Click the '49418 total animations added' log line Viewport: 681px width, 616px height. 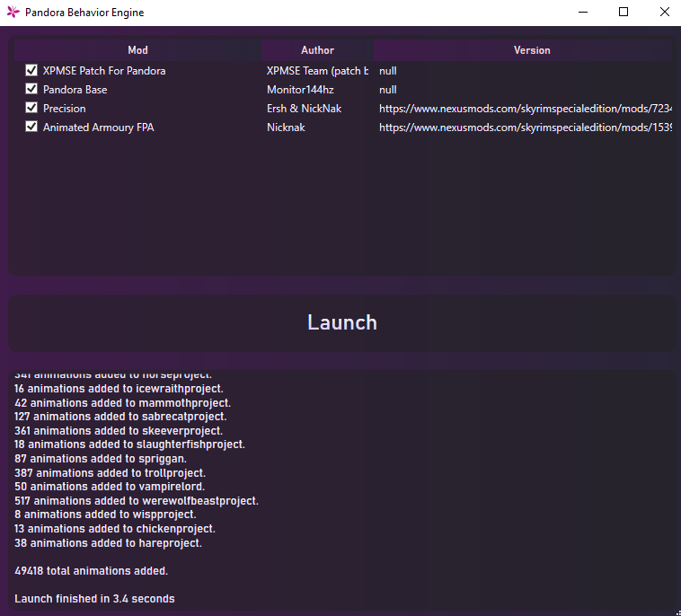click(91, 570)
